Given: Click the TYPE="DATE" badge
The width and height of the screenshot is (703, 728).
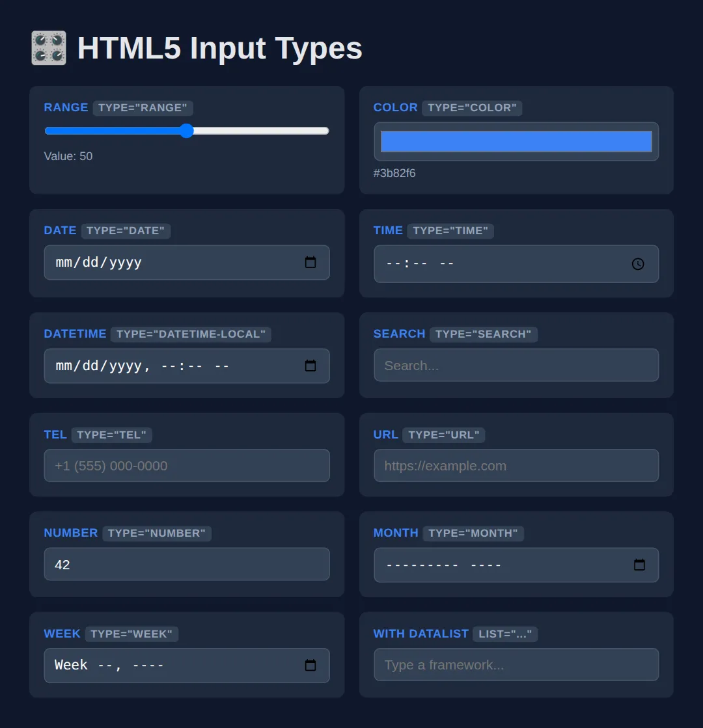Looking at the screenshot, I should pos(126,231).
